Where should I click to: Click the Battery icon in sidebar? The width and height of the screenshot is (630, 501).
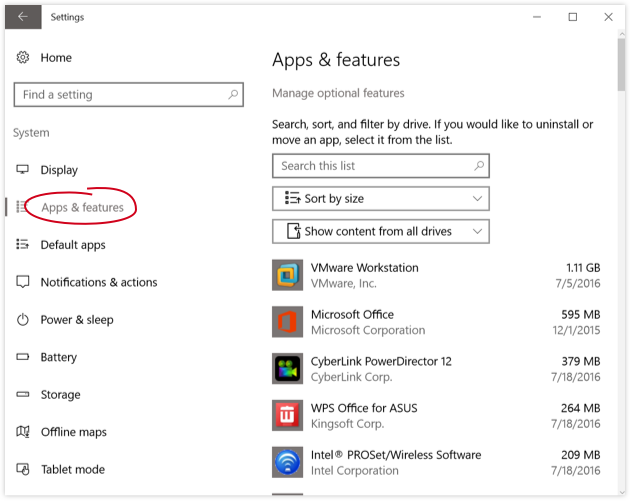click(x=22, y=357)
